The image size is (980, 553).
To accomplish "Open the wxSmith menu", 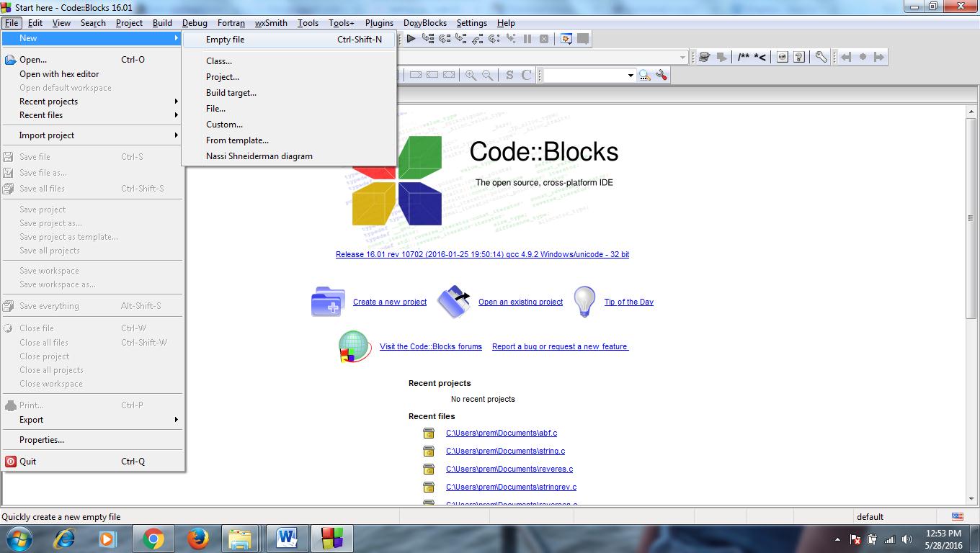I will [x=271, y=23].
